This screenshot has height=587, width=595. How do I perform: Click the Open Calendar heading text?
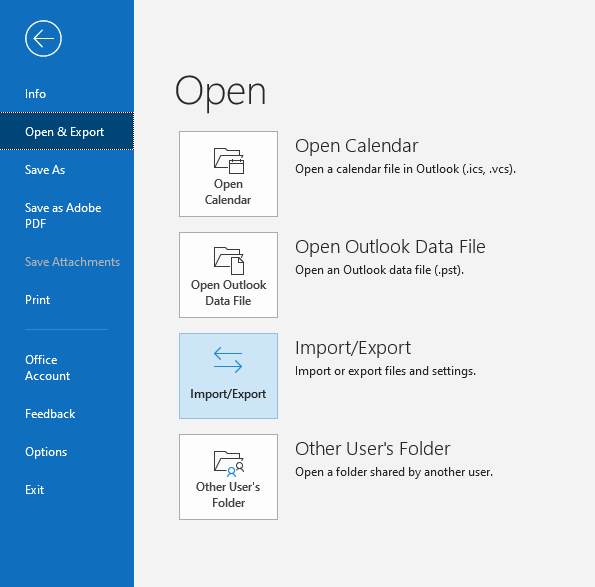point(356,146)
